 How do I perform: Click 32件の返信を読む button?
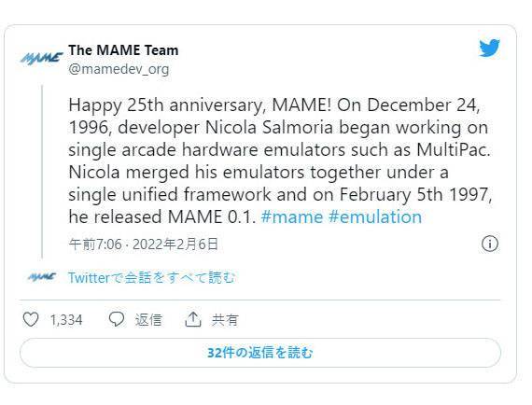click(x=260, y=353)
